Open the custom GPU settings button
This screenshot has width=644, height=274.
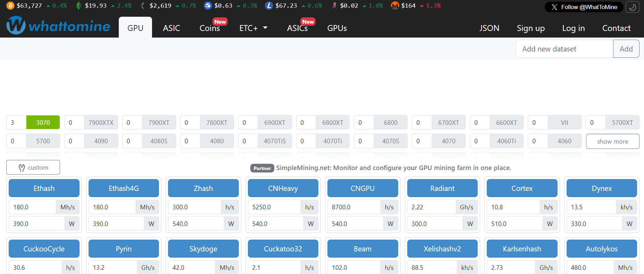coord(33,168)
